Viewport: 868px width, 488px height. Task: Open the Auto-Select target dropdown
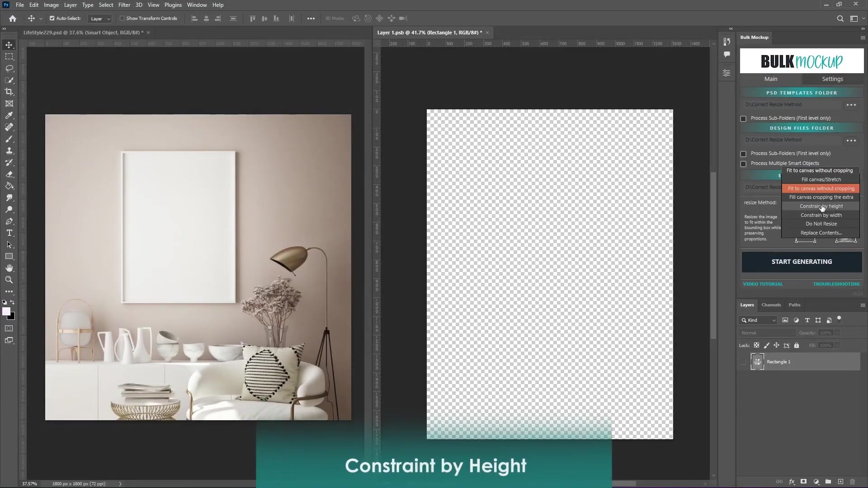tap(100, 19)
